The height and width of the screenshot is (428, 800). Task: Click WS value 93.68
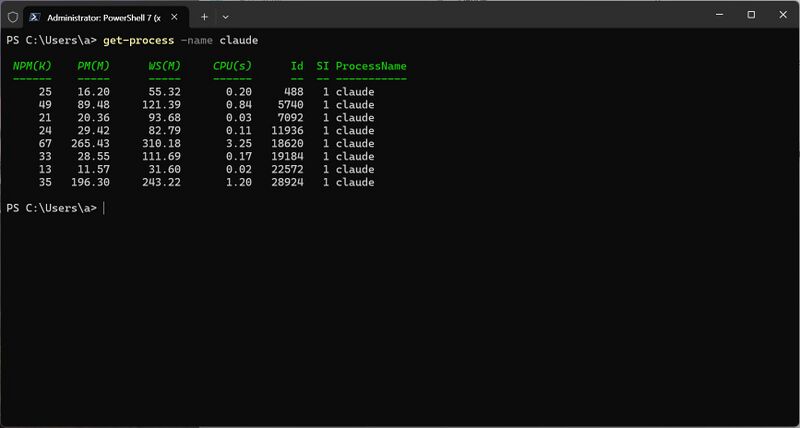[x=164, y=118]
